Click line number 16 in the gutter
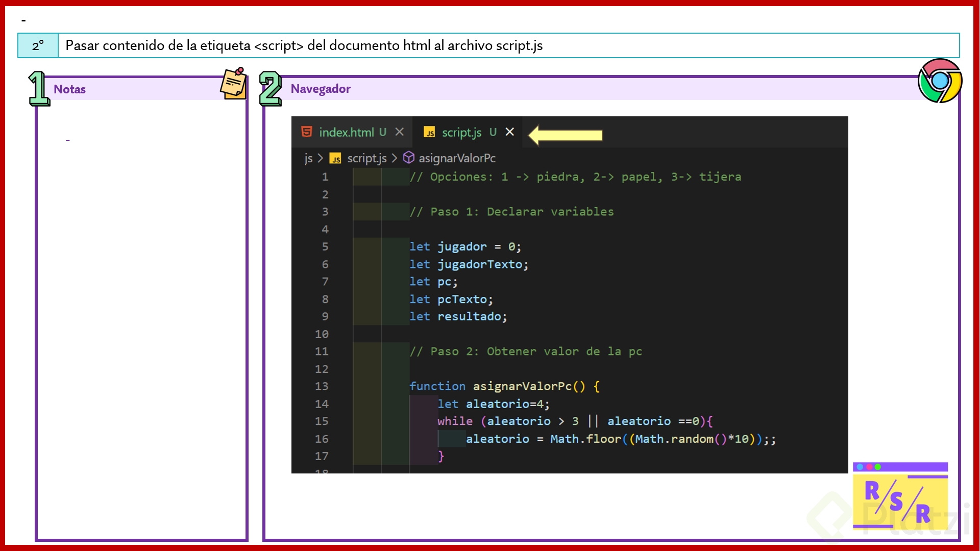 click(x=322, y=439)
